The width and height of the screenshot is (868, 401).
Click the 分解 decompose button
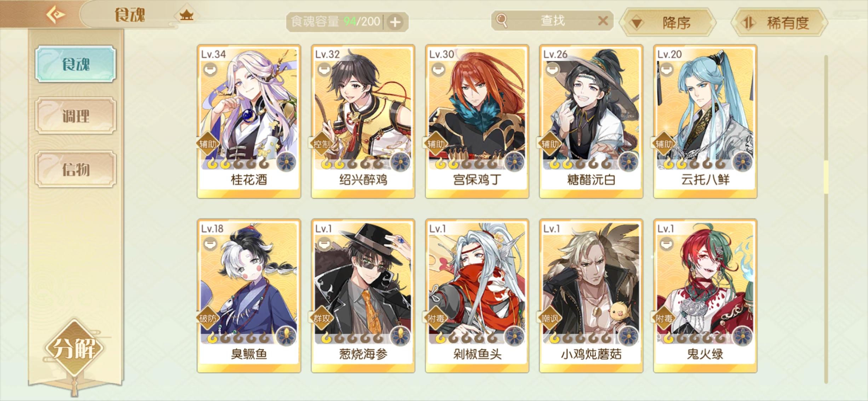pos(74,348)
